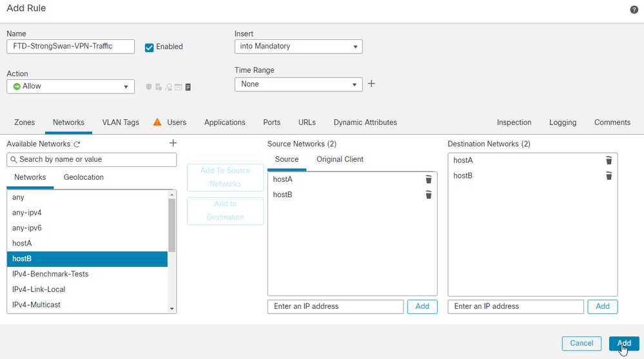Image resolution: width=644 pixels, height=359 pixels.
Task: Click Add to Destination button
Action: [x=225, y=211]
